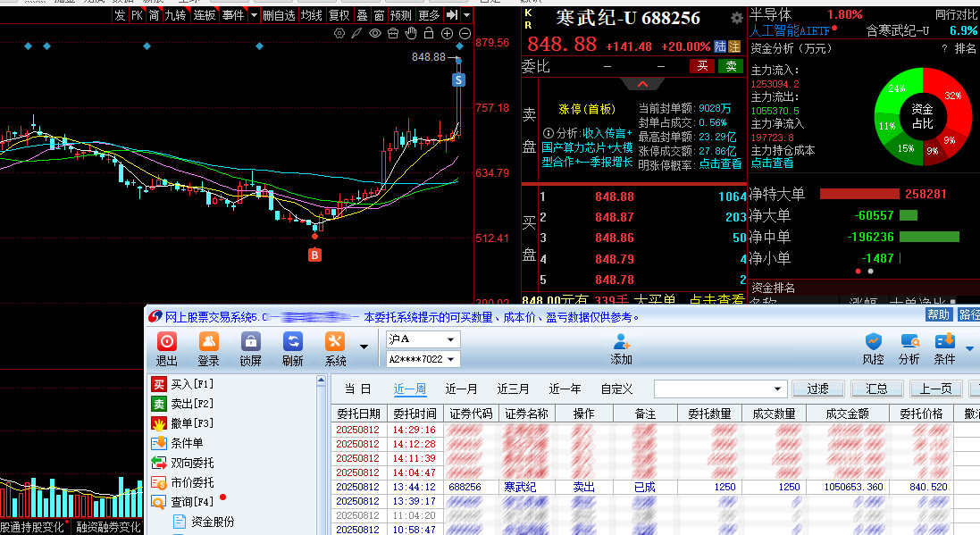Click the 发 toolbar button
This screenshot has width=980, height=535.
tap(120, 15)
